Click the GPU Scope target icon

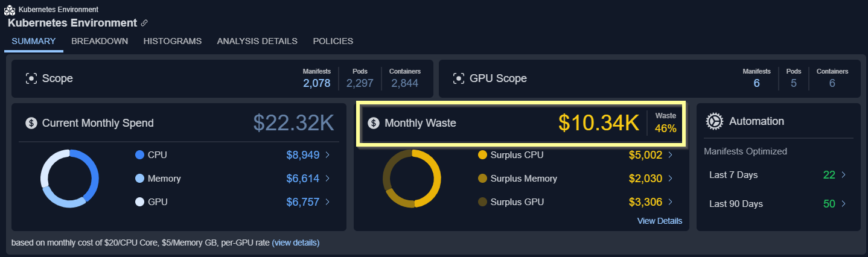click(x=459, y=78)
